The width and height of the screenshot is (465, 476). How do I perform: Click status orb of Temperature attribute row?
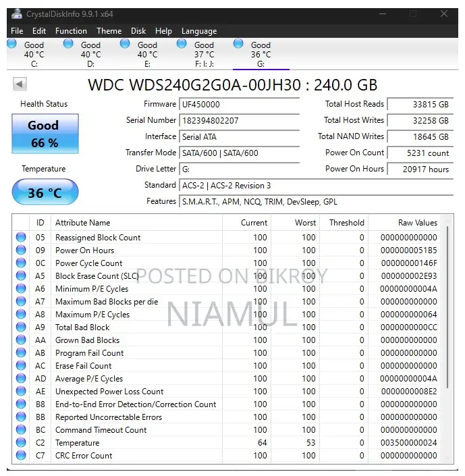pos(21,442)
